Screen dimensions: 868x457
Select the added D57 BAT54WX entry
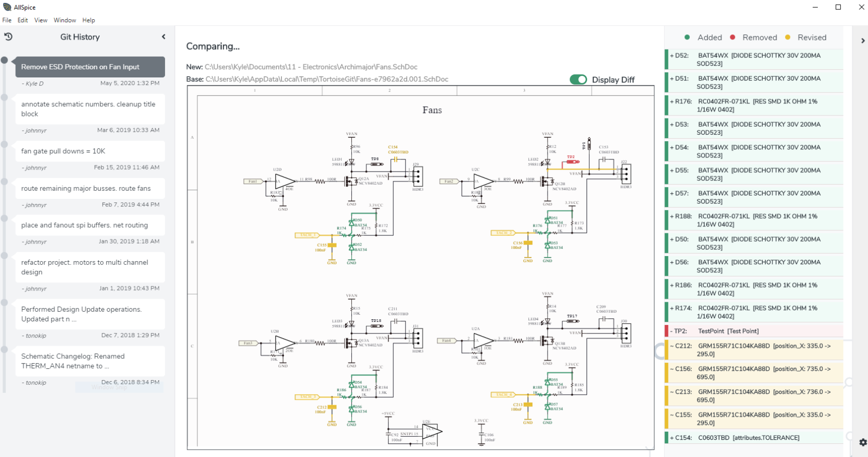click(754, 197)
